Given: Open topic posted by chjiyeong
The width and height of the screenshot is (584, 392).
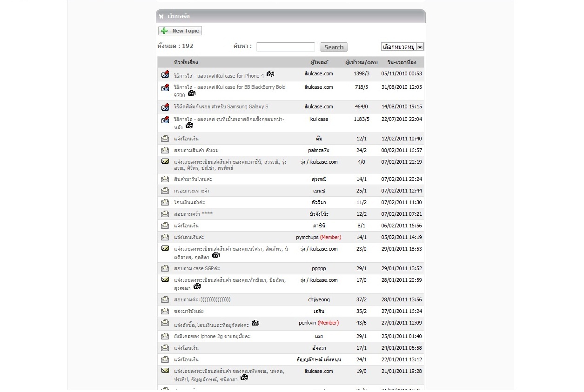Looking at the screenshot, I should 202,300.
